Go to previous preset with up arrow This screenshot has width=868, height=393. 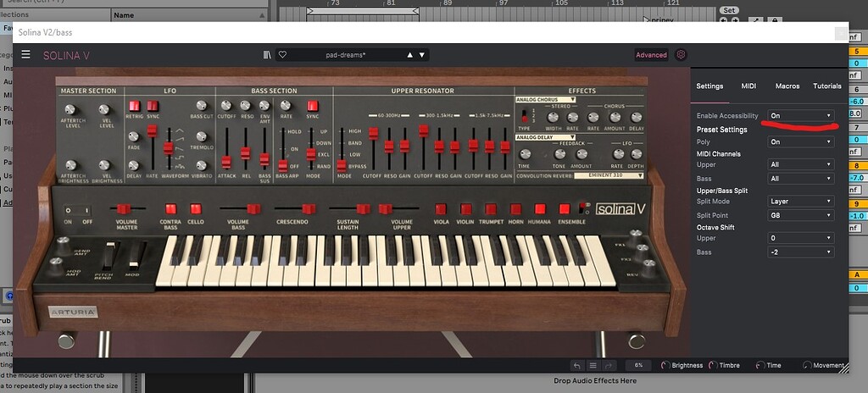[409, 55]
